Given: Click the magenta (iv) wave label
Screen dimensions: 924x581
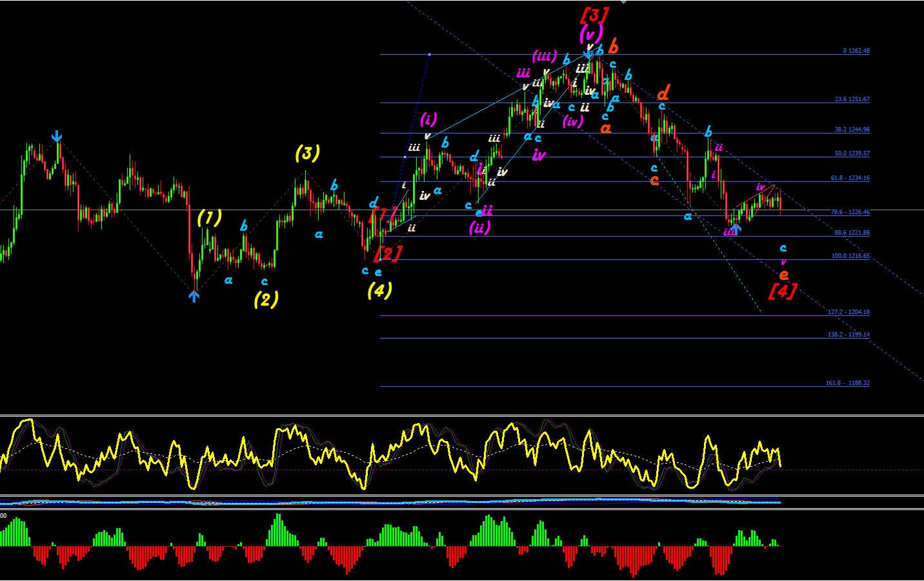Looking at the screenshot, I should tap(572, 121).
